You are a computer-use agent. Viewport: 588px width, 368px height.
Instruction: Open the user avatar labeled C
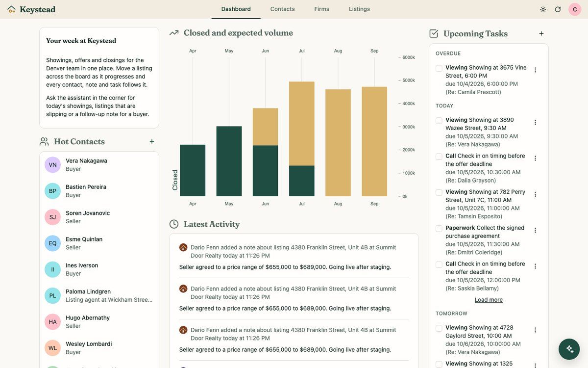click(x=575, y=9)
